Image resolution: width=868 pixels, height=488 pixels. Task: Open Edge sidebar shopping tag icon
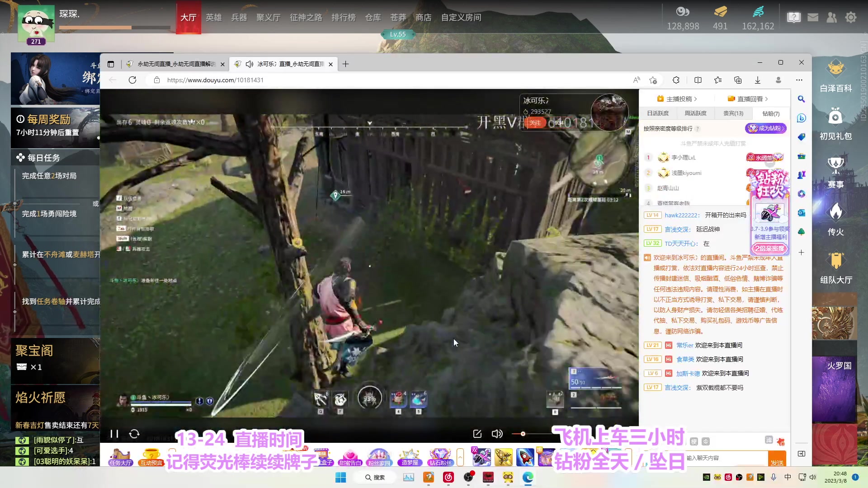click(802, 137)
